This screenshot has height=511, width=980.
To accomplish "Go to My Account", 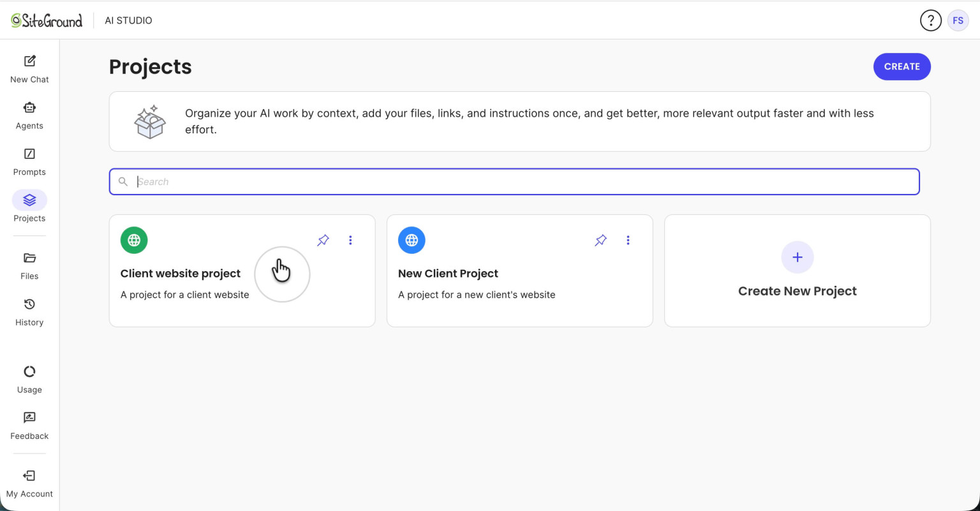I will click(x=29, y=484).
